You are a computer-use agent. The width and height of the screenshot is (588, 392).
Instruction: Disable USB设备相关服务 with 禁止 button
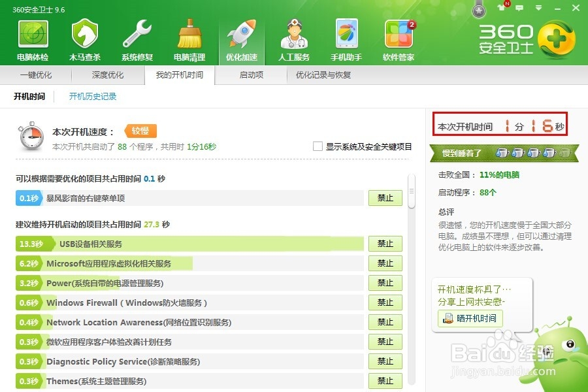(x=385, y=243)
